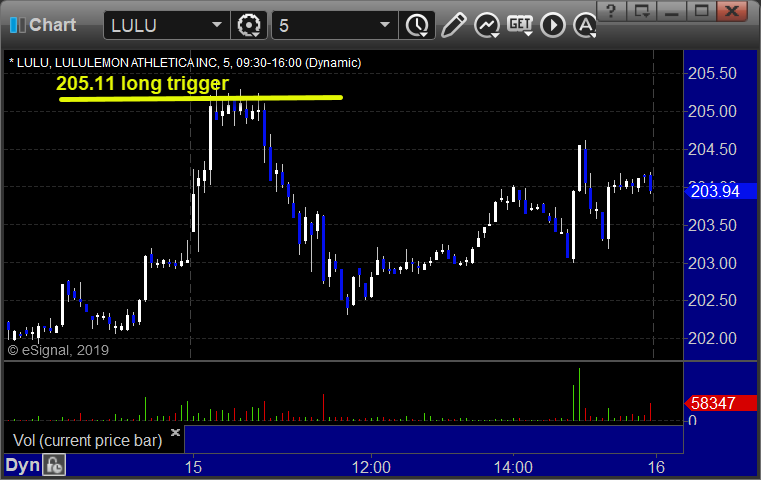Click the 16 date label on time axis
This screenshot has width=761, height=480.
point(656,467)
